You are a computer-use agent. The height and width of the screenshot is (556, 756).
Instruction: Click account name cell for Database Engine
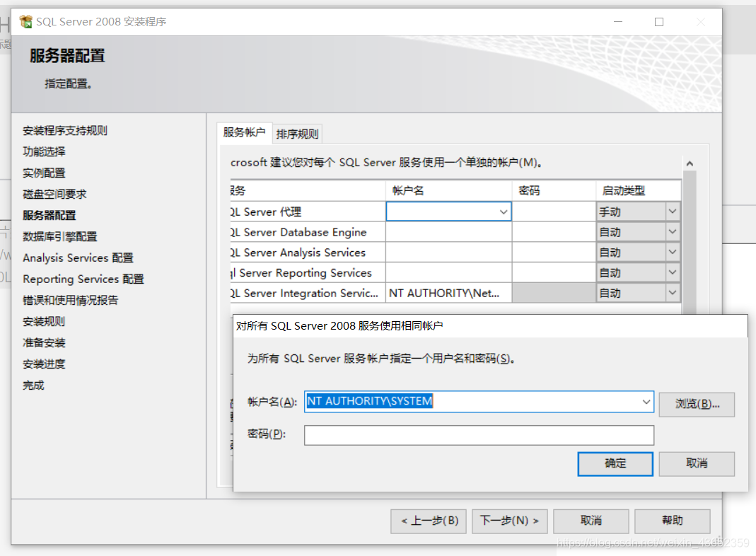pos(449,232)
